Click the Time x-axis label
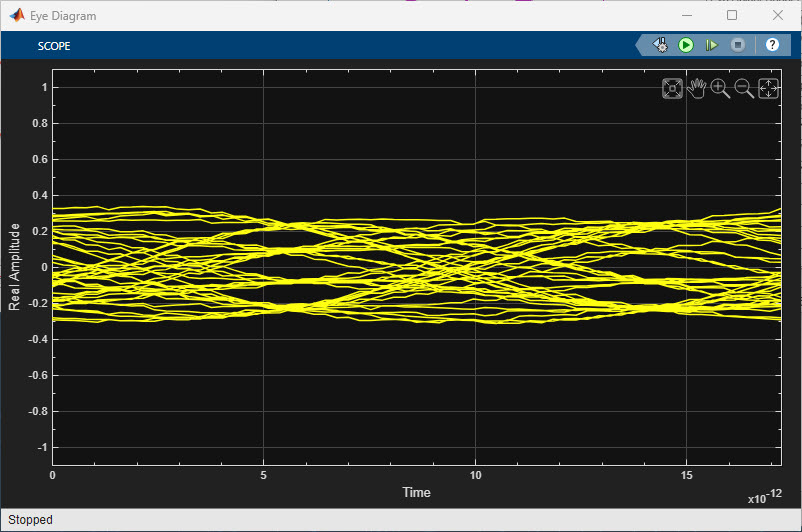The image size is (802, 532). 417,492
